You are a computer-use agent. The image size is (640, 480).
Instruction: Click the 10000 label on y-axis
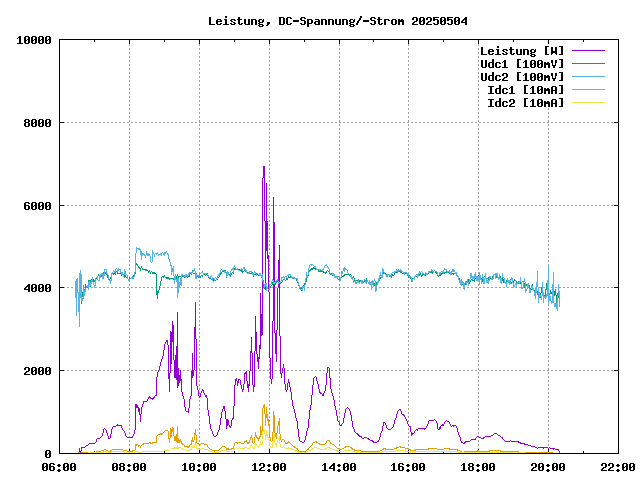point(34,40)
